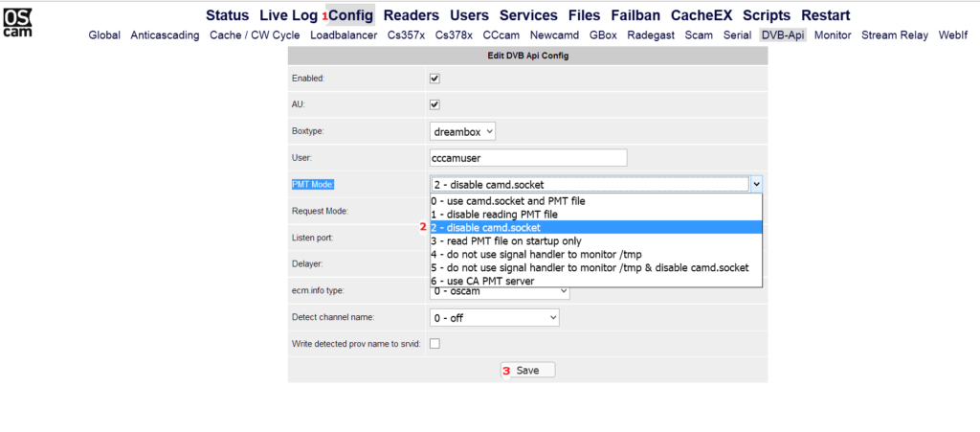Switch to the Anticascading tab
This screenshot has width=980, height=432.
pos(165,35)
